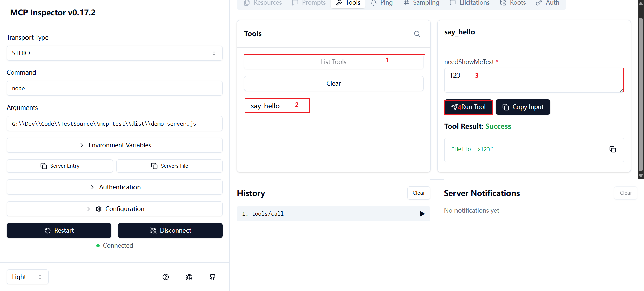Viewport: 644px width, 291px height.
Task: Click the search icon in Tools panel
Action: [417, 34]
